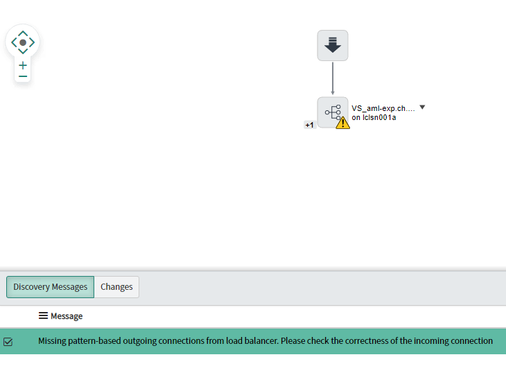Click the VS_aml-exp.ch... node label
The height and width of the screenshot is (371, 506).
(x=383, y=108)
